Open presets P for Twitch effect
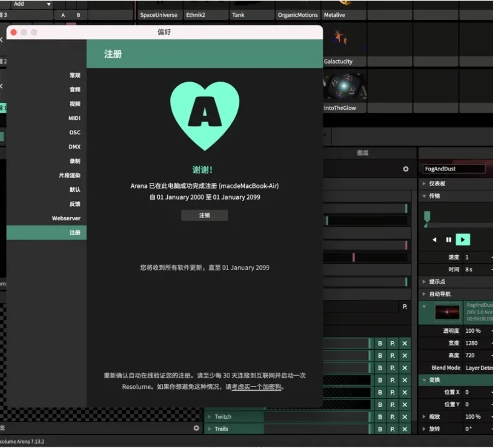 pyautogui.click(x=392, y=417)
